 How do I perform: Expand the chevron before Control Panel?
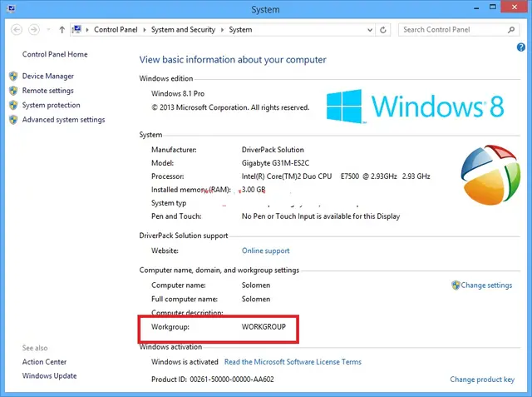[x=87, y=30]
